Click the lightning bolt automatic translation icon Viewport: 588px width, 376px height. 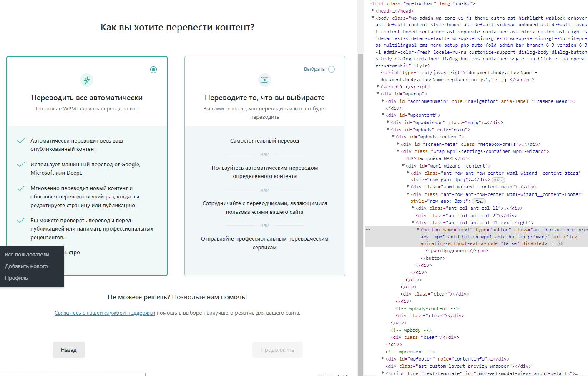(x=87, y=80)
